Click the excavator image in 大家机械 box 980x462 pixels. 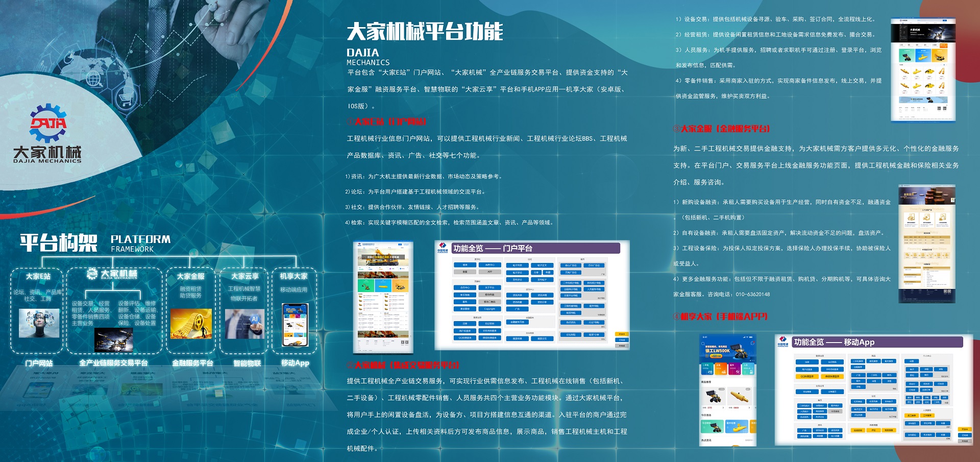[113, 340]
